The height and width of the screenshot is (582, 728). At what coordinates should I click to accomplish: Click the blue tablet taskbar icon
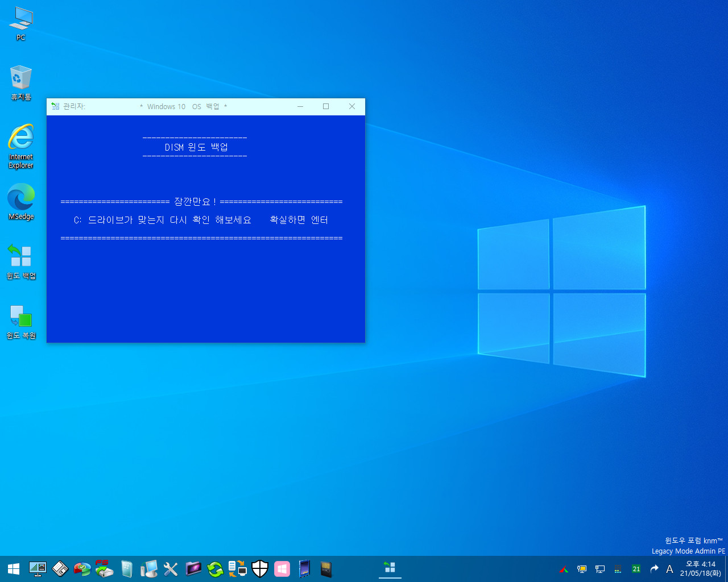pos(304,569)
